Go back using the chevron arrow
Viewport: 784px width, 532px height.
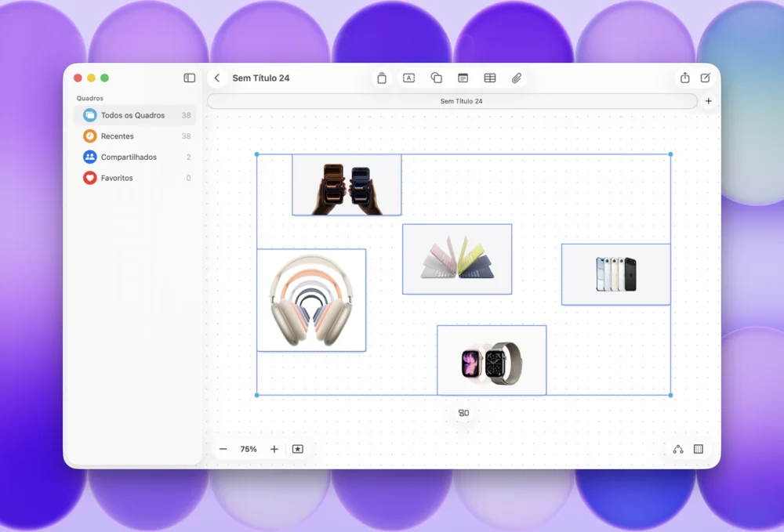(217, 78)
